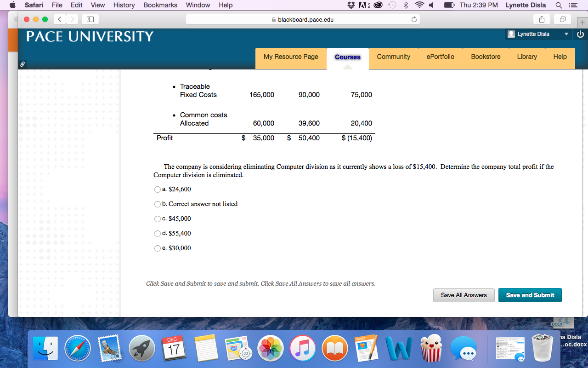Select answer b. Correct answer not listed

tap(158, 204)
